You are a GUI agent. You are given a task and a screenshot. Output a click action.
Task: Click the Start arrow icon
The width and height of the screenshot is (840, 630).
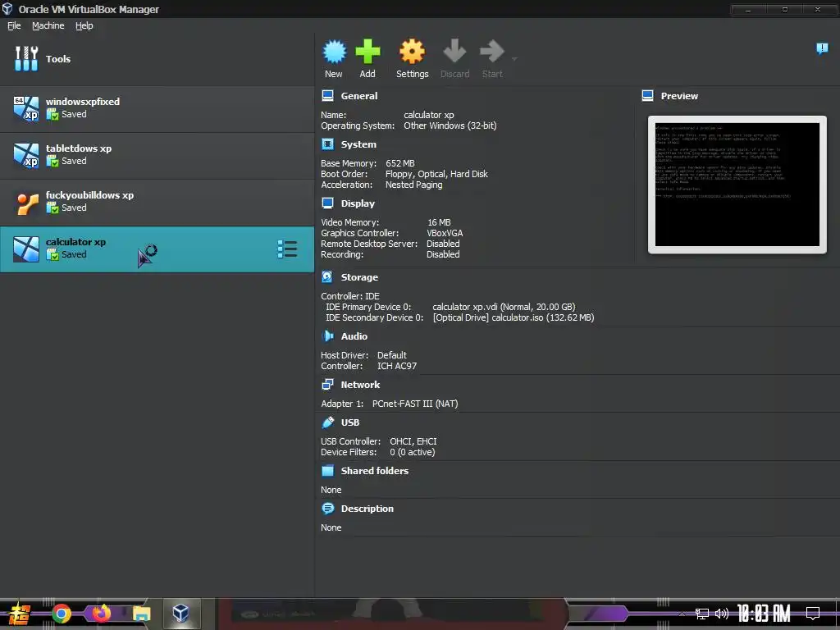pos(492,51)
